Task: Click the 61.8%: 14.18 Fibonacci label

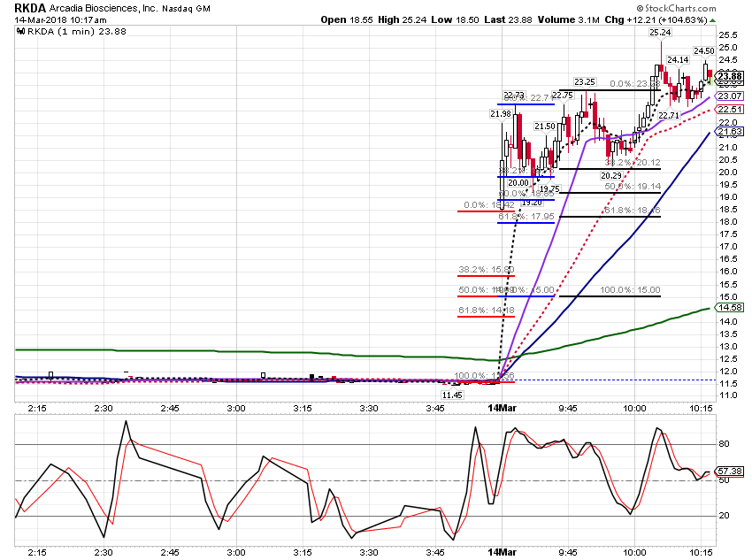Action: pyautogui.click(x=487, y=311)
